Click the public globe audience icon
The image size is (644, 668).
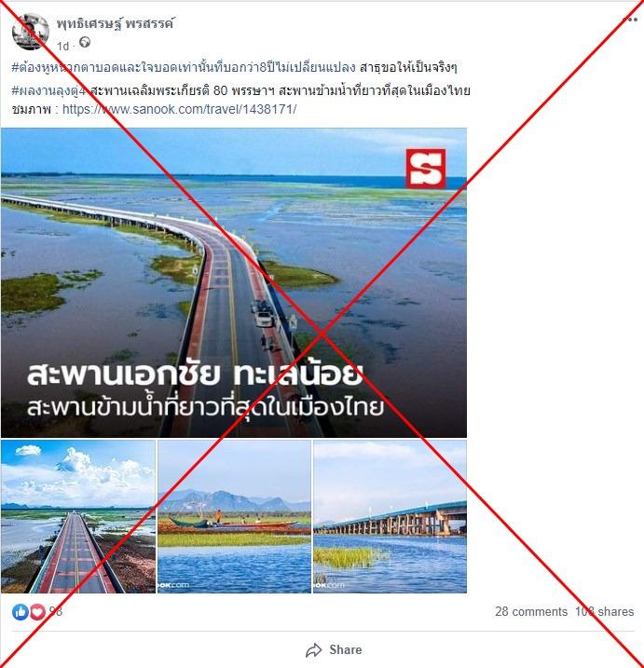(85, 42)
